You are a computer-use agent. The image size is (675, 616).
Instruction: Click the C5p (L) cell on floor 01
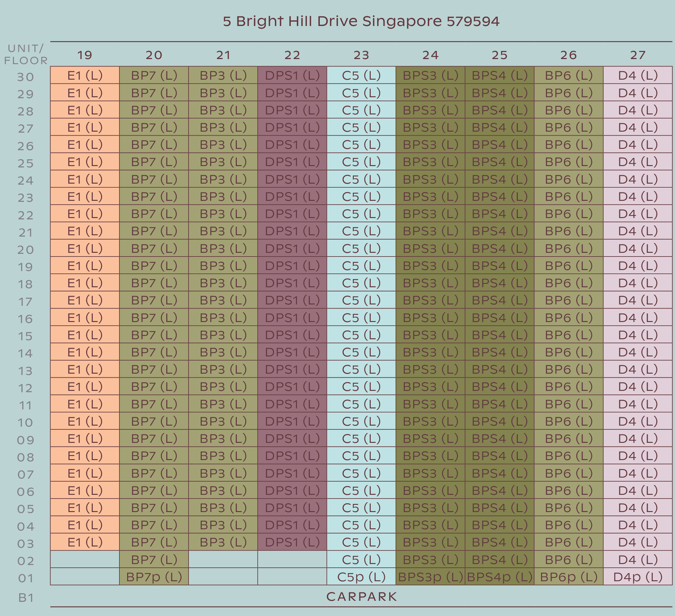point(361,577)
